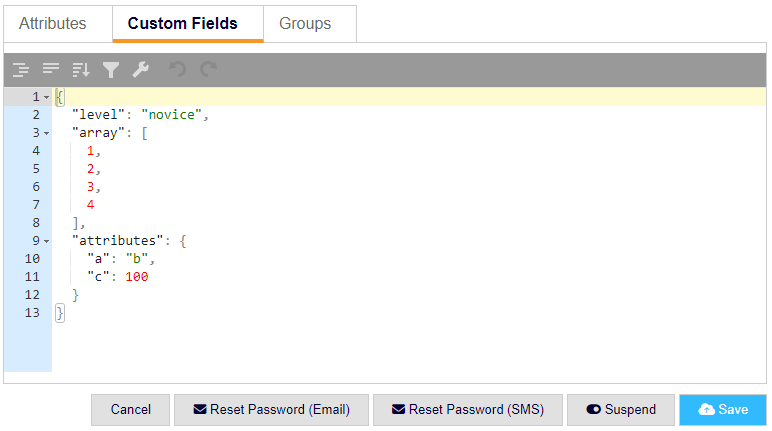Save changes with the blue Save button

click(x=723, y=409)
